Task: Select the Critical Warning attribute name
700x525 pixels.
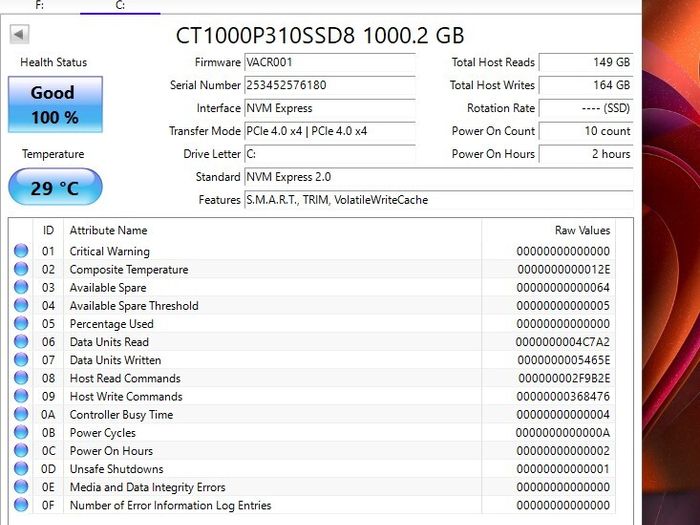Action: (x=110, y=251)
